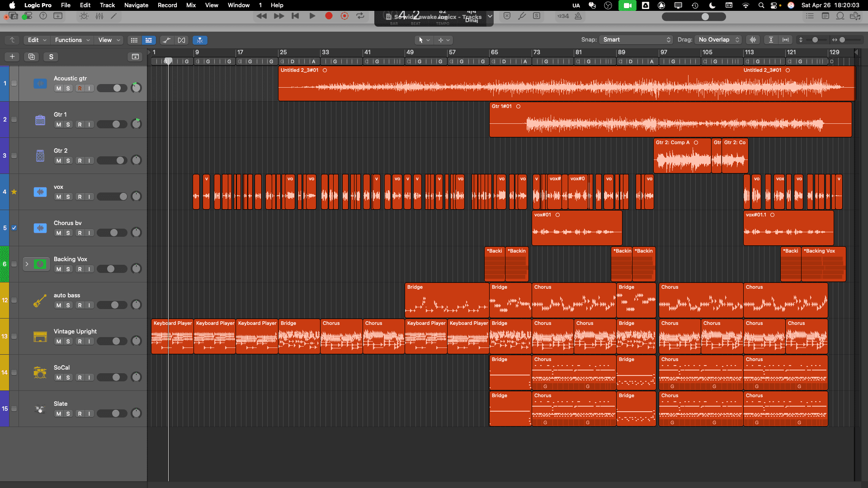
Task: Show Automation curve icon
Action: pyautogui.click(x=167, y=40)
